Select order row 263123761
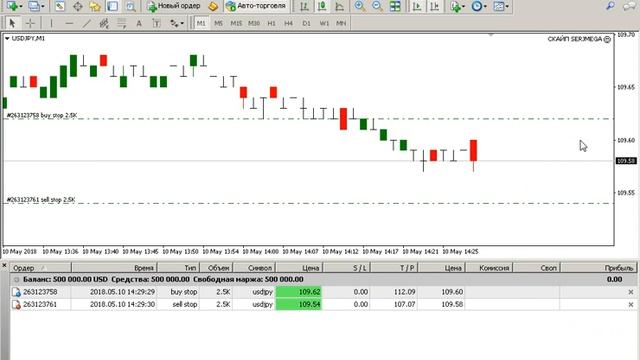 (323, 304)
